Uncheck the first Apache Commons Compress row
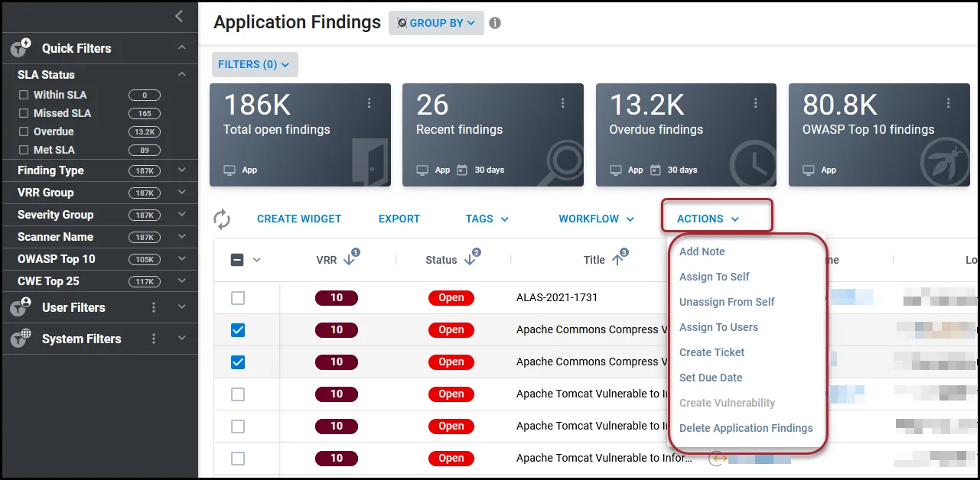The height and width of the screenshot is (480, 980). pyautogui.click(x=238, y=330)
